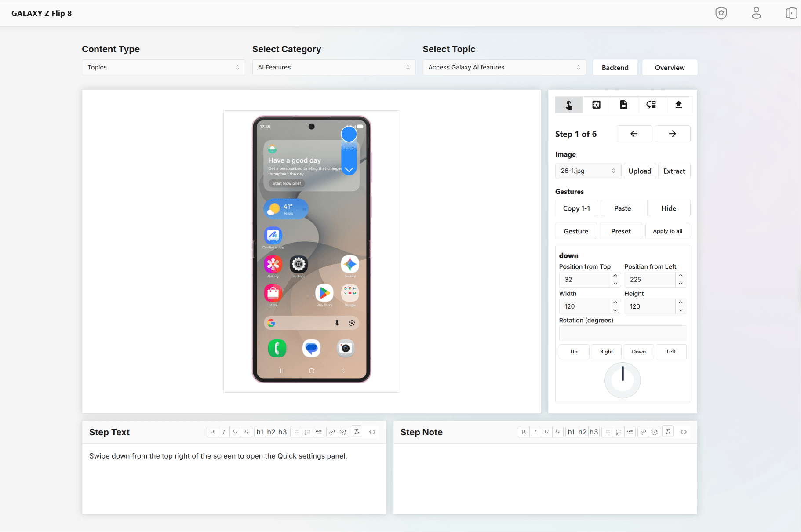Open the Select Topic dropdown

coord(504,67)
